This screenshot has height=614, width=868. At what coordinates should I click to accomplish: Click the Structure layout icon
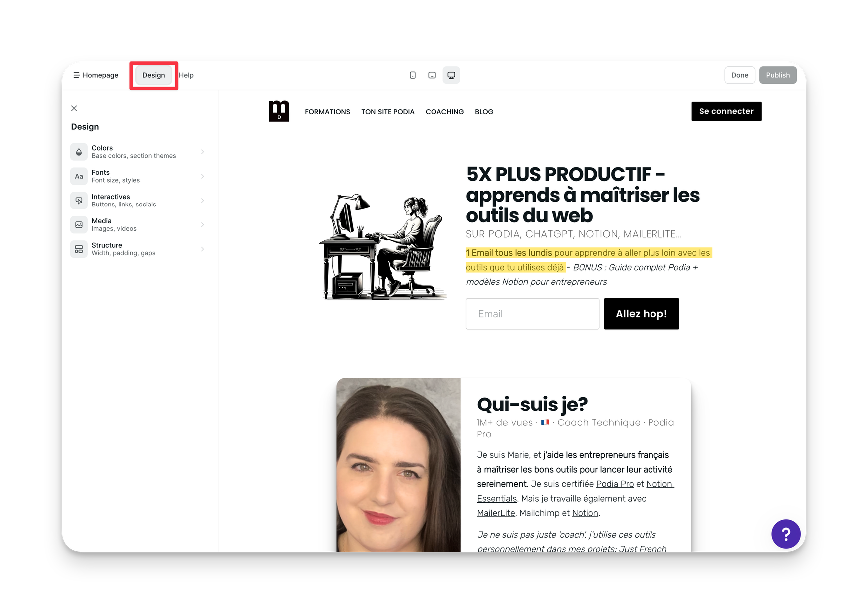click(79, 249)
